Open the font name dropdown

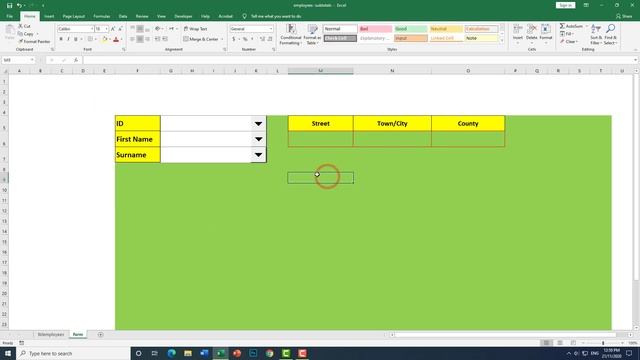(x=92, y=29)
